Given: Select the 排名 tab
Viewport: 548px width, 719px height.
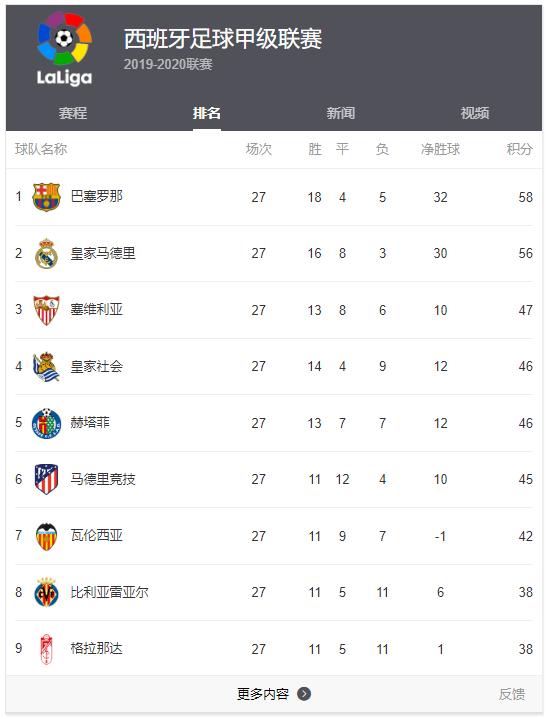Looking at the screenshot, I should pos(207,113).
